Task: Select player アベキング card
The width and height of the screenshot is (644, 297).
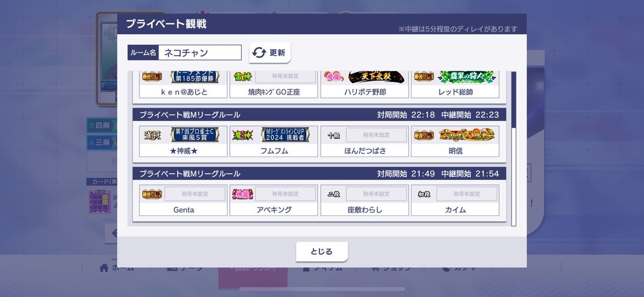Action: (274, 201)
